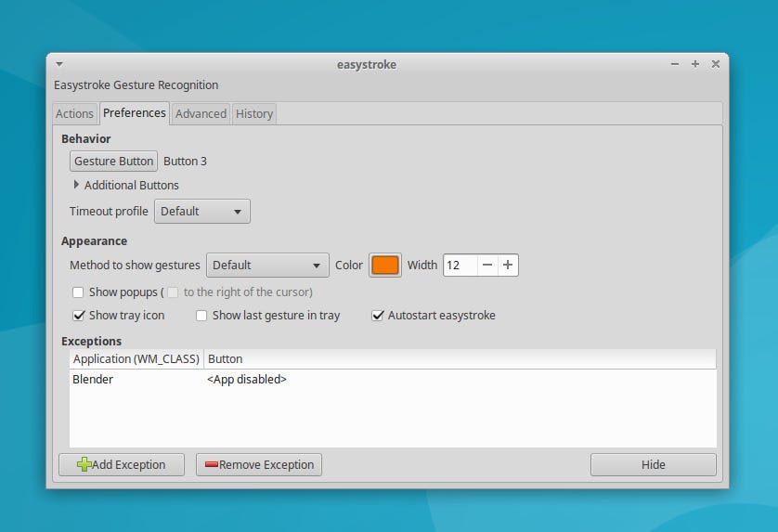Toggle 'to the right of the cursor' checkbox

(x=173, y=292)
